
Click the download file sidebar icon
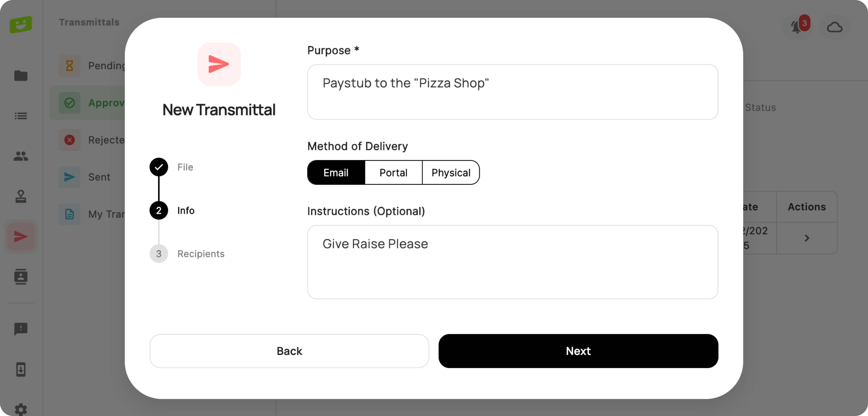(21, 370)
